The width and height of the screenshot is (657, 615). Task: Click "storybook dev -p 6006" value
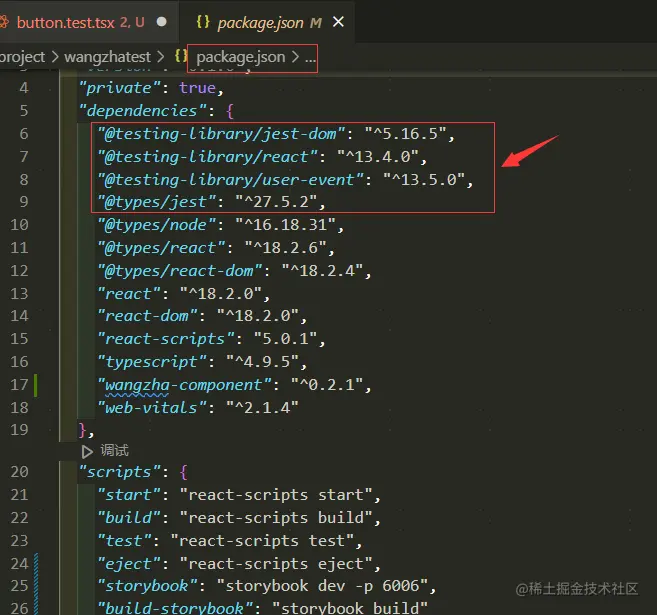point(322,587)
